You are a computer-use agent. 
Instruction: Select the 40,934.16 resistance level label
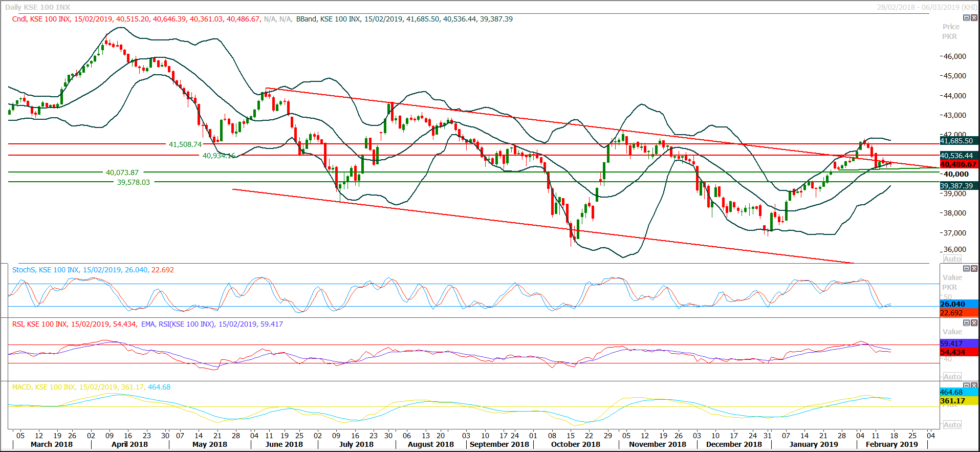(x=219, y=156)
